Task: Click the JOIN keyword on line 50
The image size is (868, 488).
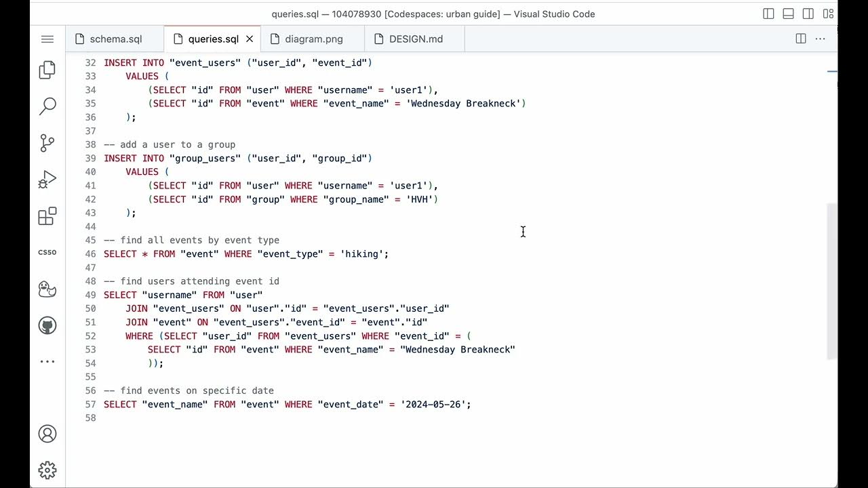Action: pos(136,309)
